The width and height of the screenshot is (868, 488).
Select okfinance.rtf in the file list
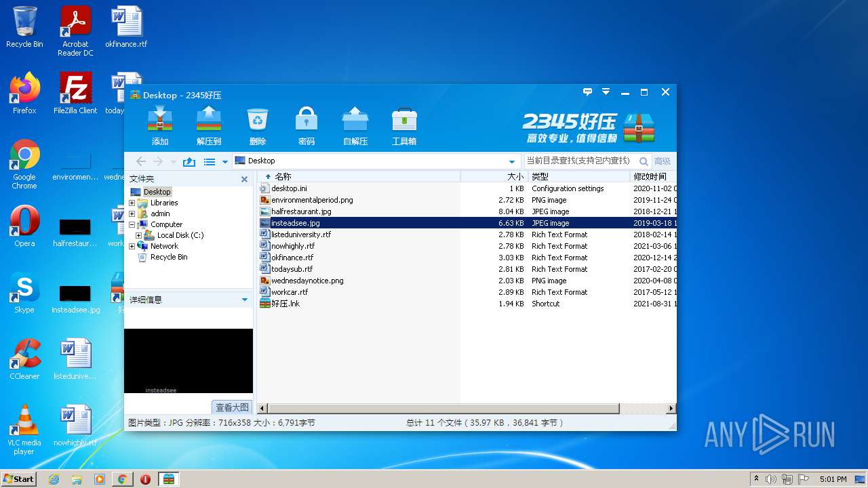(468, 258)
